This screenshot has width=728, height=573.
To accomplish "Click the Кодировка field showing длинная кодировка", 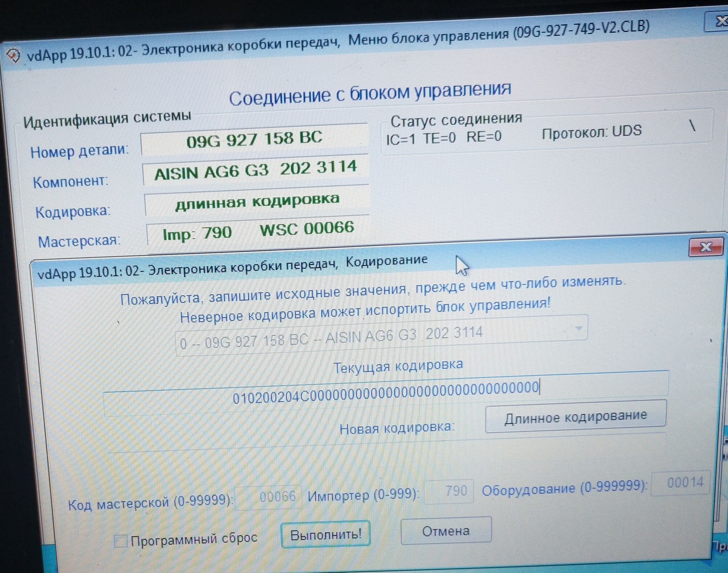I will point(257,202).
